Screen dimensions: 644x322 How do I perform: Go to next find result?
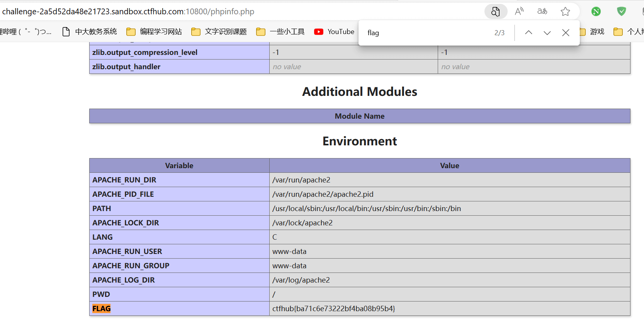point(547,32)
